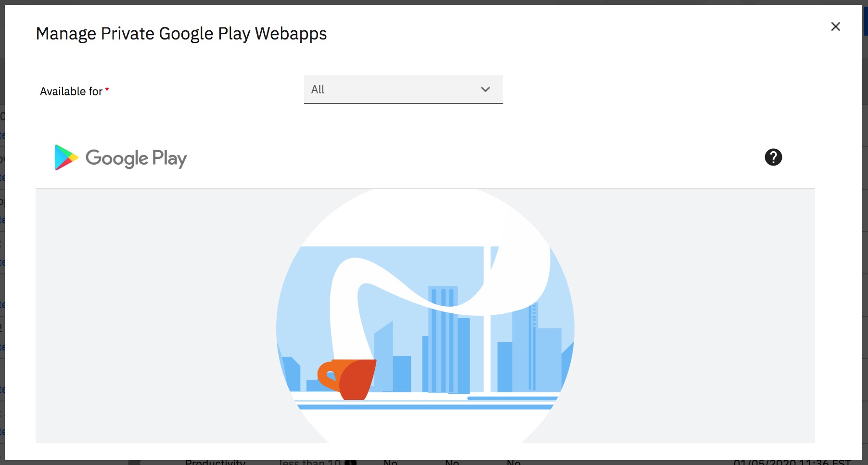This screenshot has height=465, width=868.
Task: Click the Available for field label
Action: [x=71, y=91]
